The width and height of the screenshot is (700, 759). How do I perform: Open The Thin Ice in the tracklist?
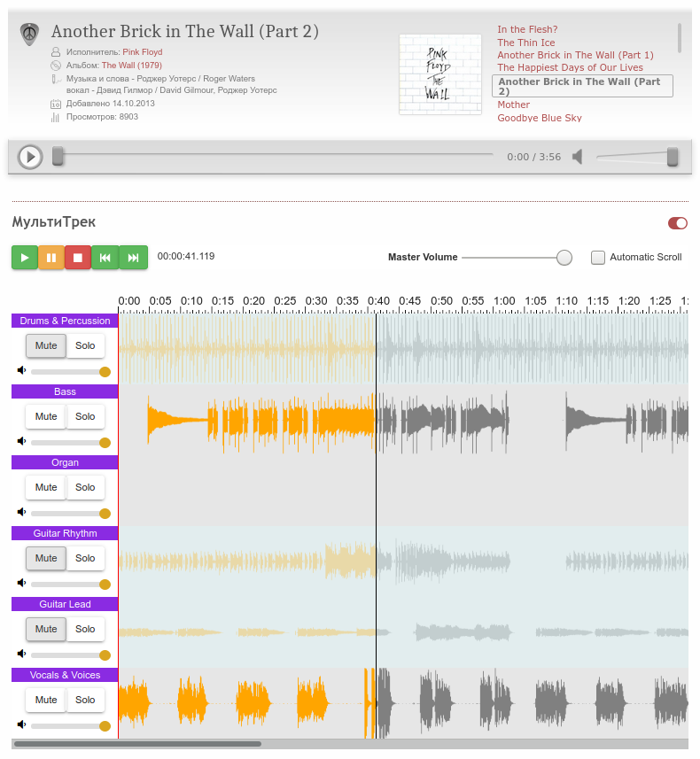coord(526,43)
